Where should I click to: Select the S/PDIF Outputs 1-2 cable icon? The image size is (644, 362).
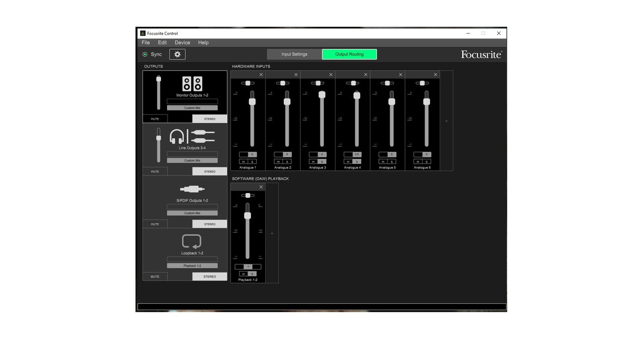192,189
